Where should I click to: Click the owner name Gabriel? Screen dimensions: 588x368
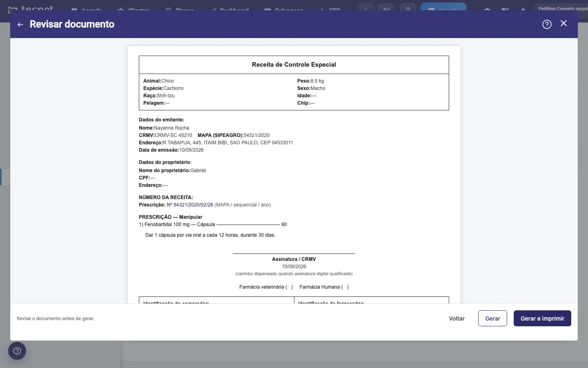coord(198,171)
